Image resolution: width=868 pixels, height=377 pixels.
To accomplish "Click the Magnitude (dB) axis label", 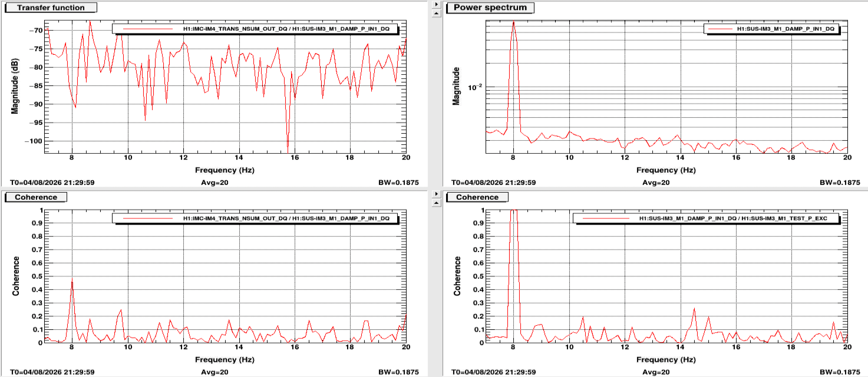I will pyautogui.click(x=15, y=86).
